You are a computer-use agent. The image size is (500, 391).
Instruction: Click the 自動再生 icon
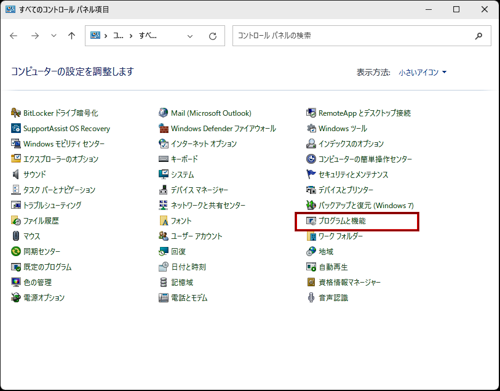tap(311, 267)
